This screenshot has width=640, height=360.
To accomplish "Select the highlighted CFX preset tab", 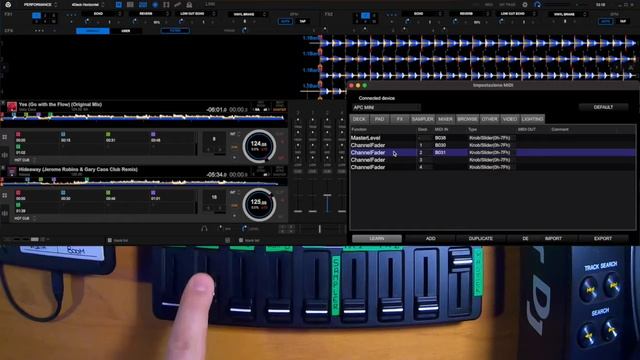I will [93, 31].
